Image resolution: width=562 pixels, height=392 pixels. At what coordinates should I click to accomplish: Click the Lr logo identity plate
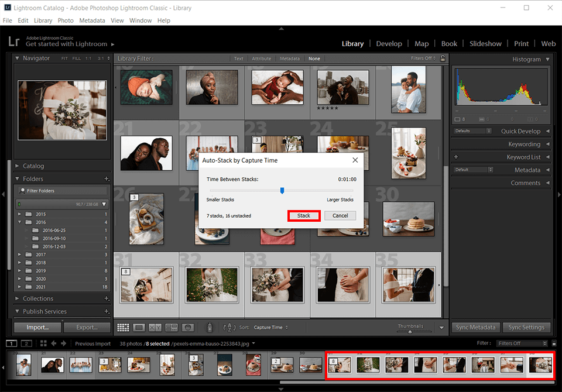13,41
